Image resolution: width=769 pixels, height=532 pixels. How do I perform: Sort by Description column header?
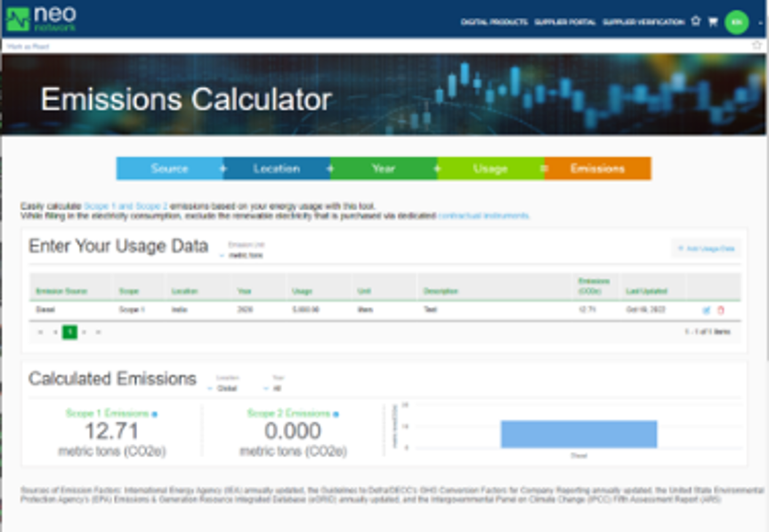[x=441, y=291]
